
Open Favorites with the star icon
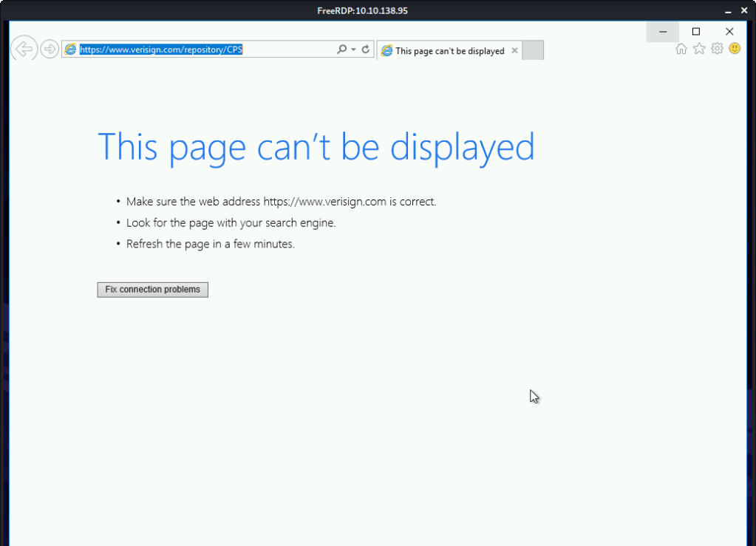pyautogui.click(x=699, y=49)
